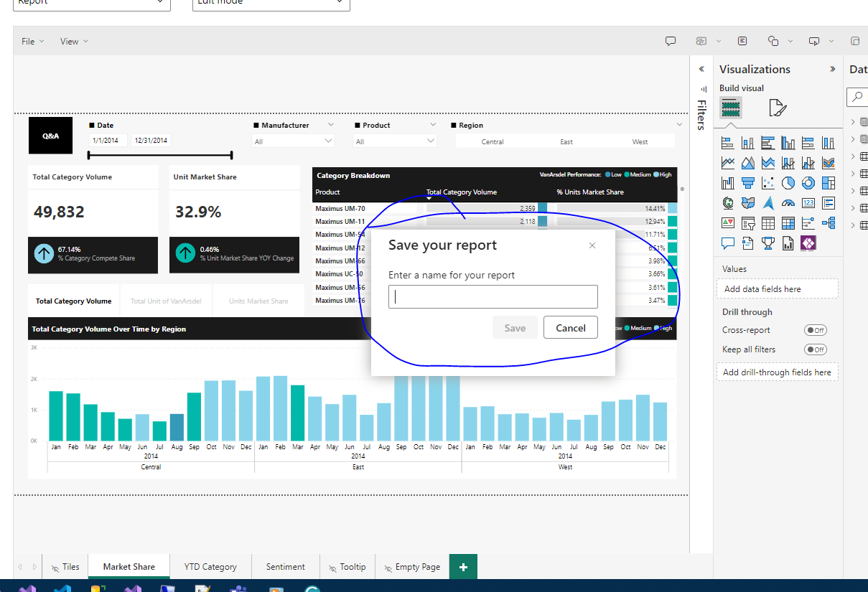
Task: Add a new report page
Action: (x=463, y=567)
